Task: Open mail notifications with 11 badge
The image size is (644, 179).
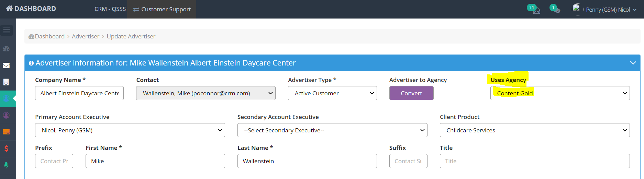Action: [534, 9]
